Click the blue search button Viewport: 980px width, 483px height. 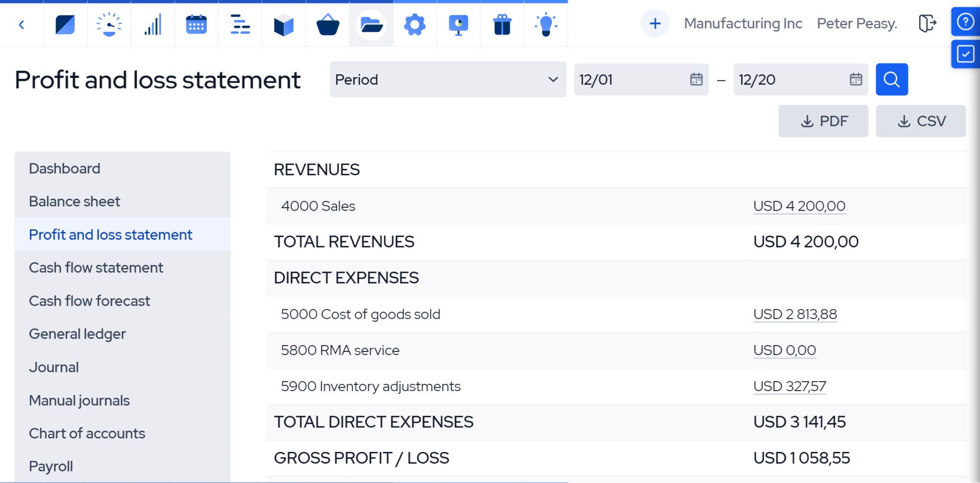891,79
